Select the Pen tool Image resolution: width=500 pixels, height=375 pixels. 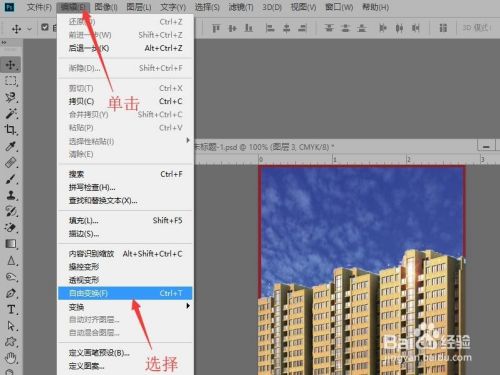11,293
